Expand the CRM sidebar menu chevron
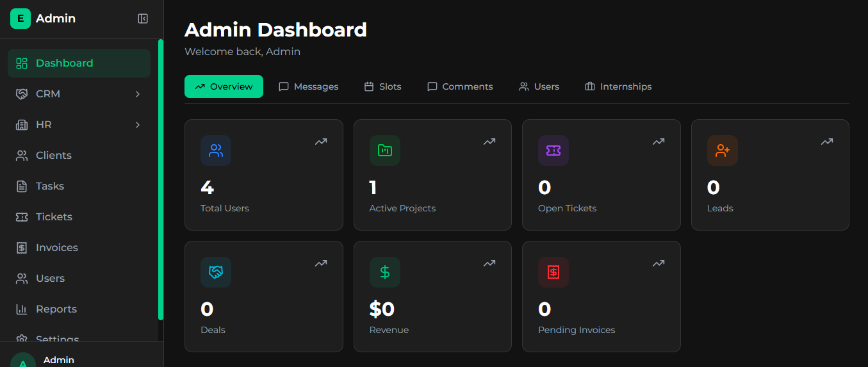This screenshot has height=367, width=868. tap(137, 94)
